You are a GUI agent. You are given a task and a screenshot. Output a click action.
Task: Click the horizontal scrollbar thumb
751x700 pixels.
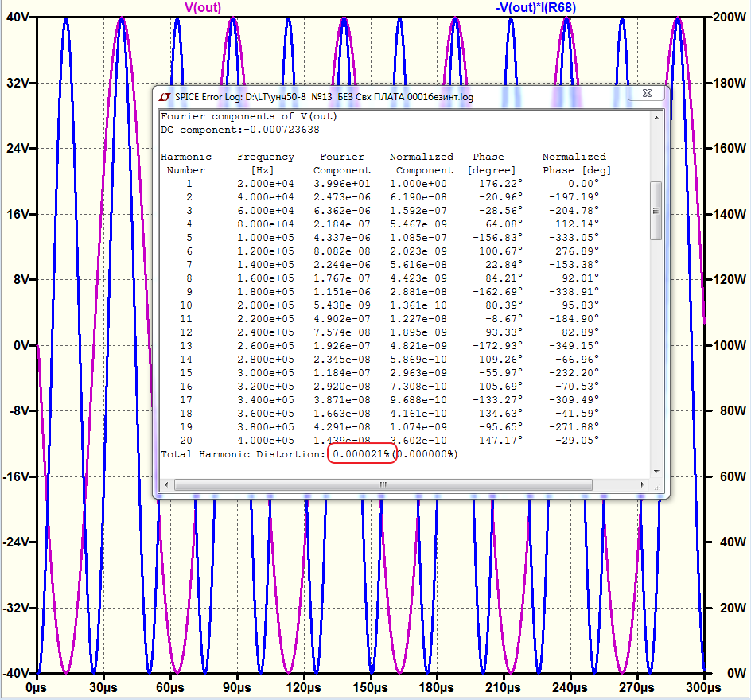tap(383, 484)
